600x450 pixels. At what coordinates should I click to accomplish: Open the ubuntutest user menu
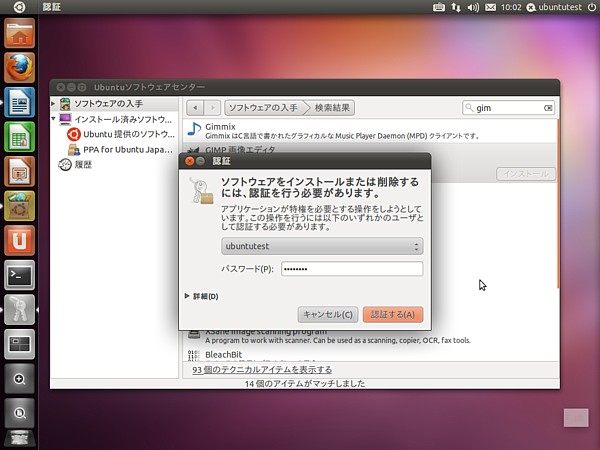coord(554,7)
